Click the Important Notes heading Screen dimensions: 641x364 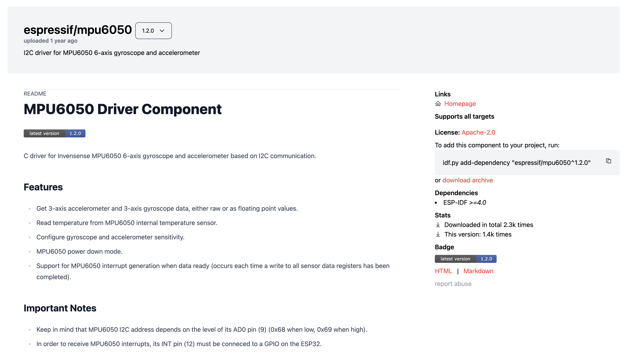(x=60, y=308)
